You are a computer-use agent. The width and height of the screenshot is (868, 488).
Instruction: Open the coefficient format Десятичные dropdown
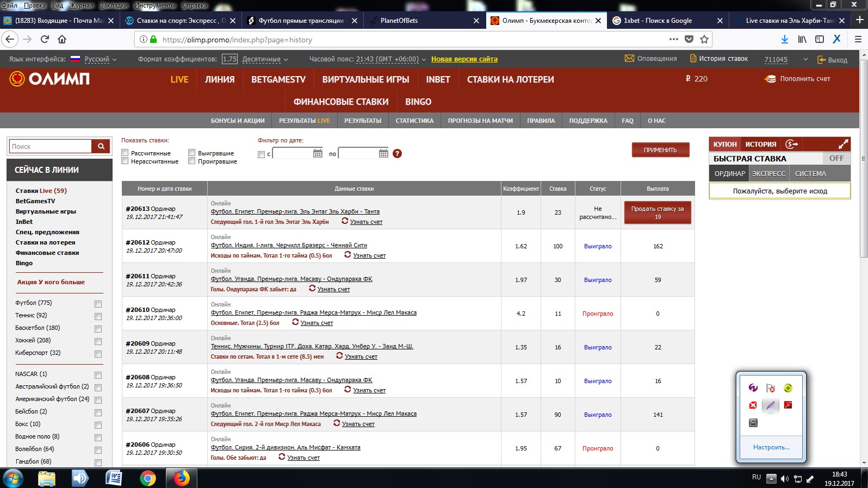click(265, 59)
